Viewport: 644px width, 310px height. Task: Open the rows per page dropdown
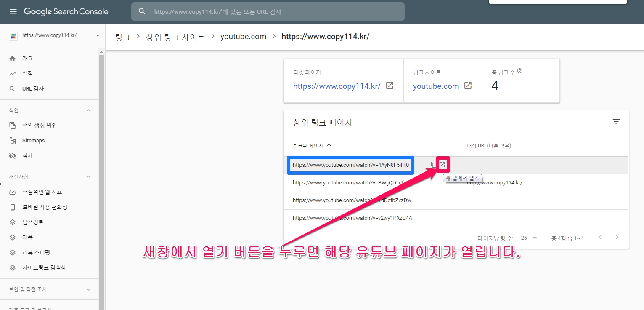[x=529, y=238]
